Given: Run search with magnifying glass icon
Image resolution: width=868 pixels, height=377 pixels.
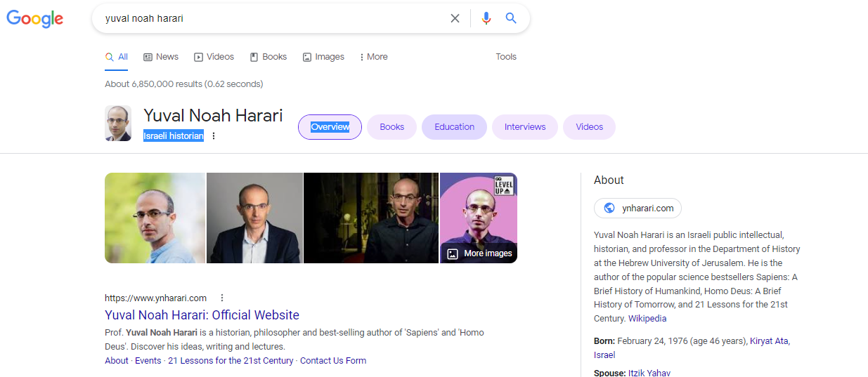Looking at the screenshot, I should (511, 18).
